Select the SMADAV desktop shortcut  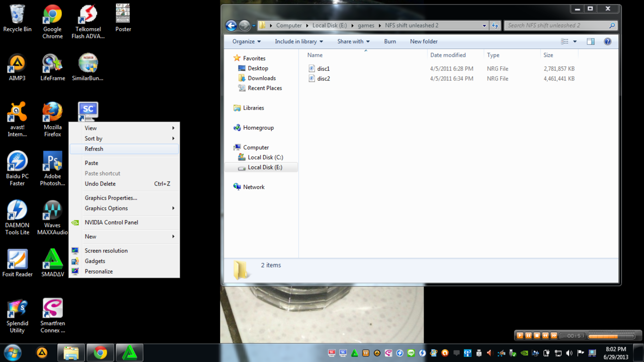point(52,263)
